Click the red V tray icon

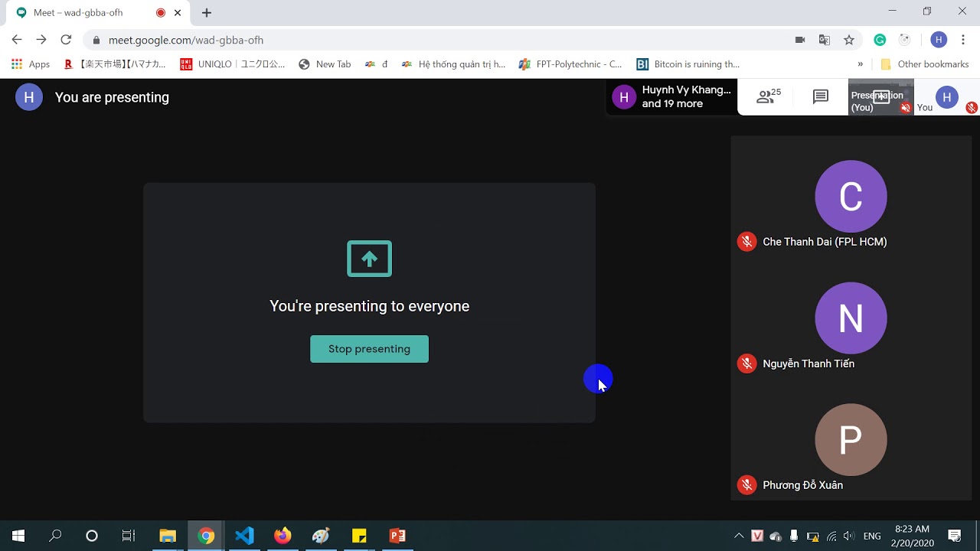[x=757, y=536]
